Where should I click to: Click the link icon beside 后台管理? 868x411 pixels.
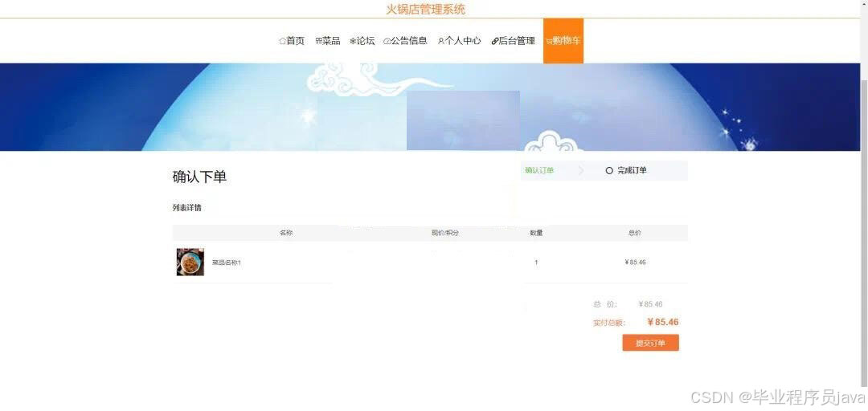coord(495,41)
